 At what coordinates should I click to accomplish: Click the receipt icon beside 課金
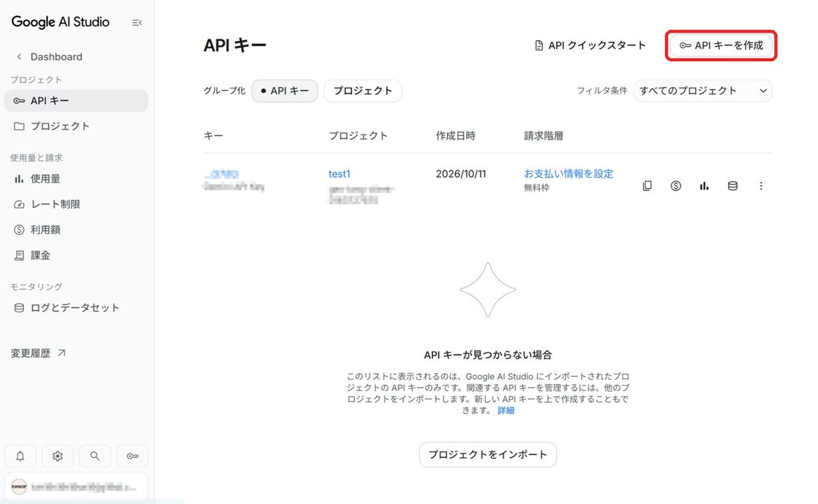19,255
